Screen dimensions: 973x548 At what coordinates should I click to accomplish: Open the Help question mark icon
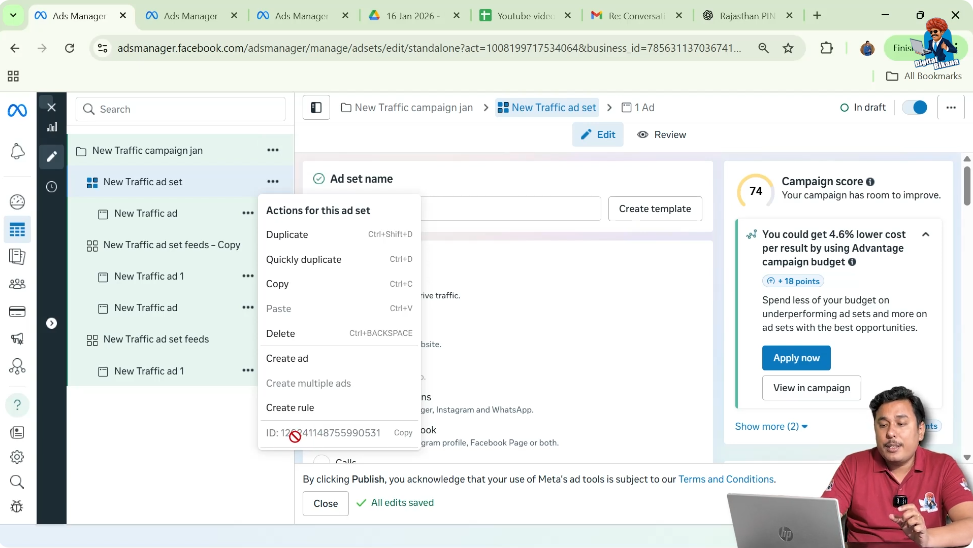pyautogui.click(x=17, y=405)
